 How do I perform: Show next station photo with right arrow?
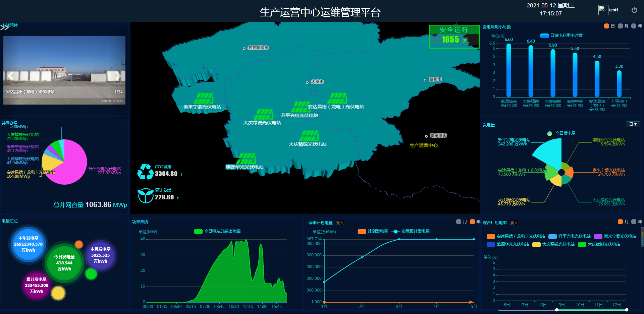pos(118,76)
